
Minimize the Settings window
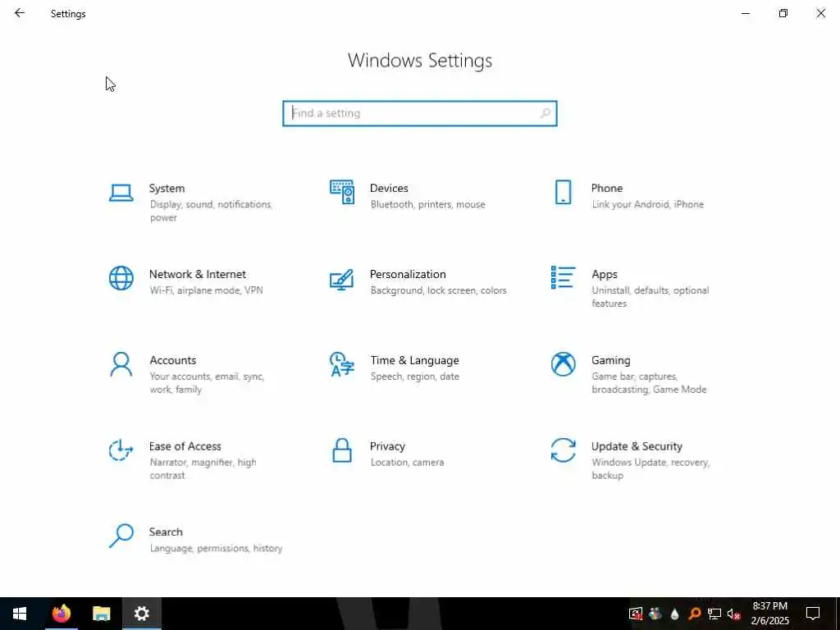point(745,13)
